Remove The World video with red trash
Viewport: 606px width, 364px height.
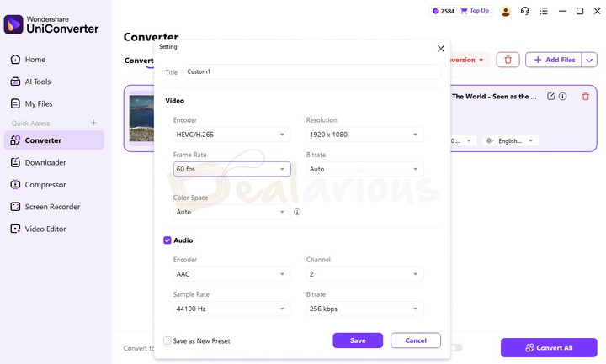click(x=586, y=97)
